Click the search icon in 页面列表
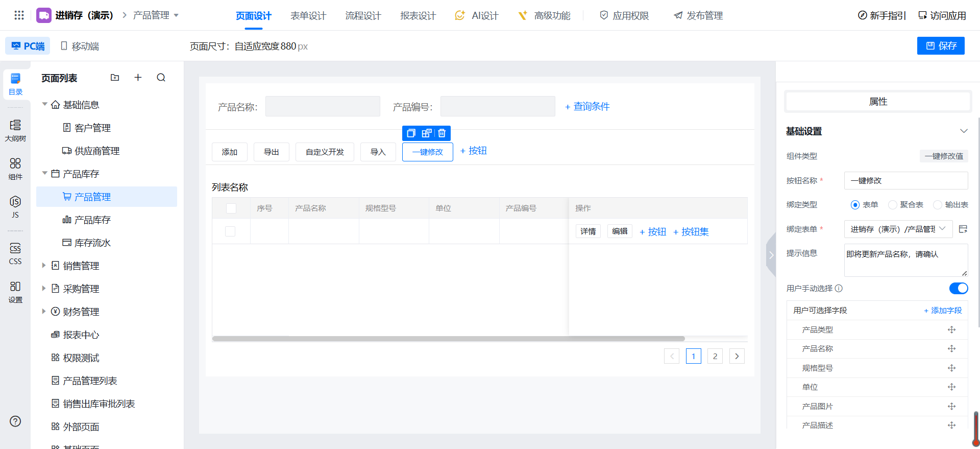 (x=161, y=78)
